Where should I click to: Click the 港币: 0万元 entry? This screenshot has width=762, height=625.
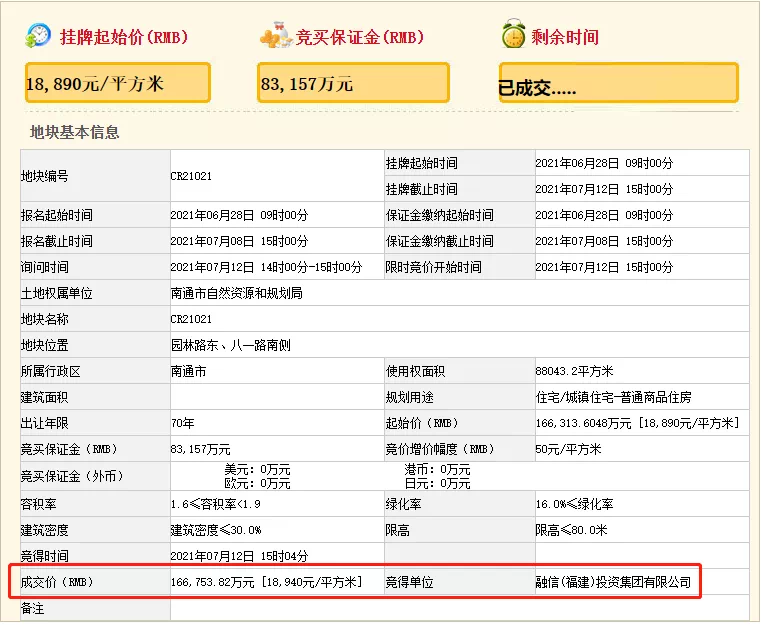[x=437, y=469]
